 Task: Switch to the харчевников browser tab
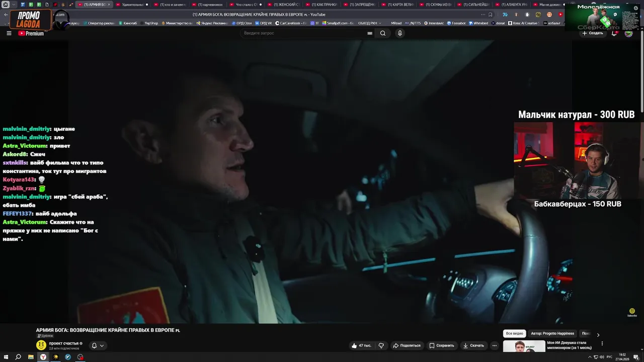click(208, 5)
